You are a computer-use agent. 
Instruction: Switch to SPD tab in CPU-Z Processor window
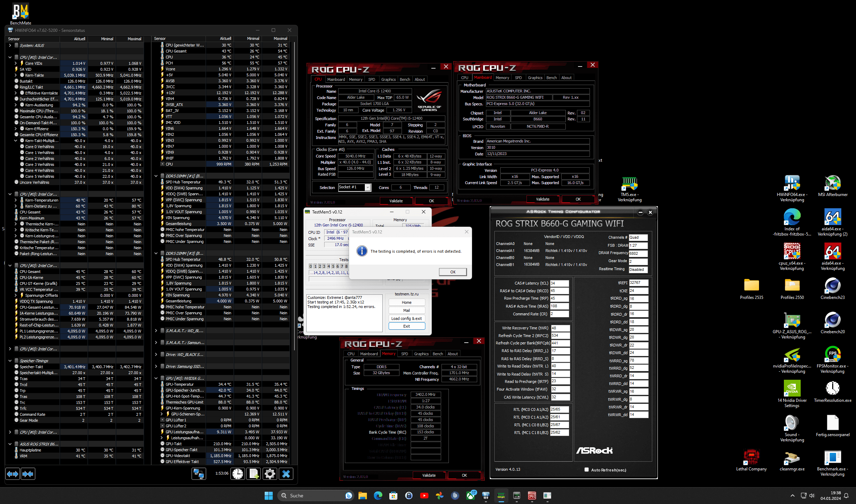371,79
